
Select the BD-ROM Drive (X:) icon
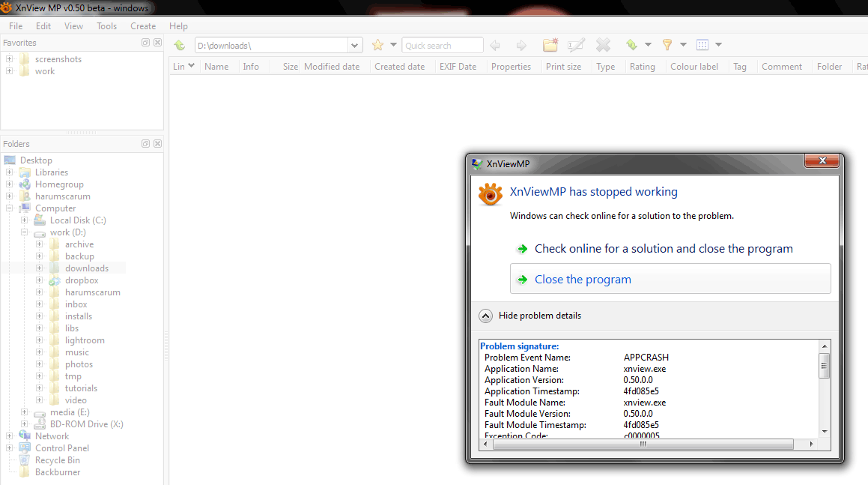pyautogui.click(x=40, y=424)
